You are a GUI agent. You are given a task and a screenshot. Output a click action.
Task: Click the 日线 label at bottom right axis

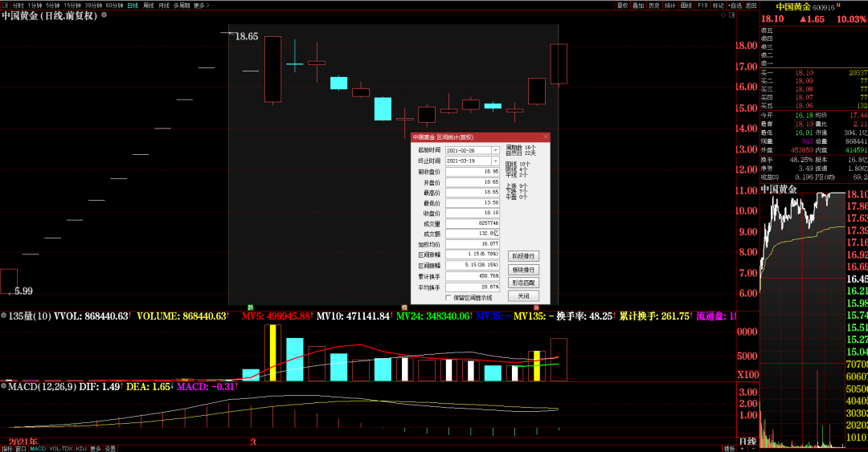748,442
